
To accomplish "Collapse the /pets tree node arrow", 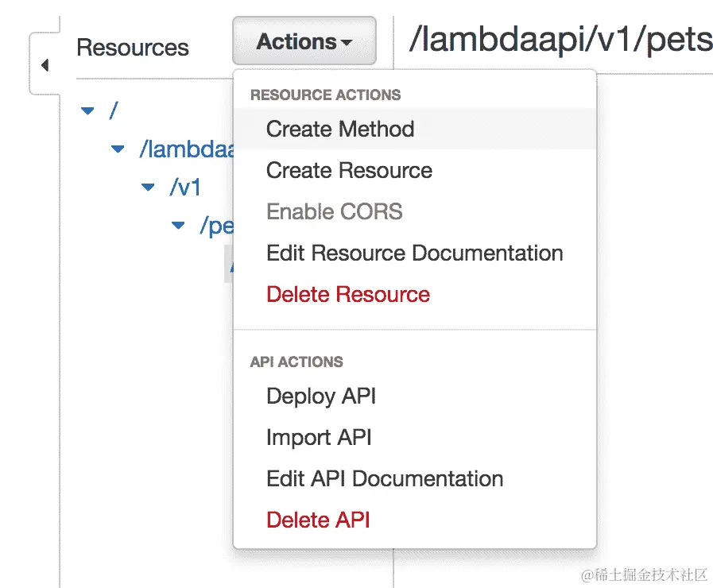I will 178,226.
